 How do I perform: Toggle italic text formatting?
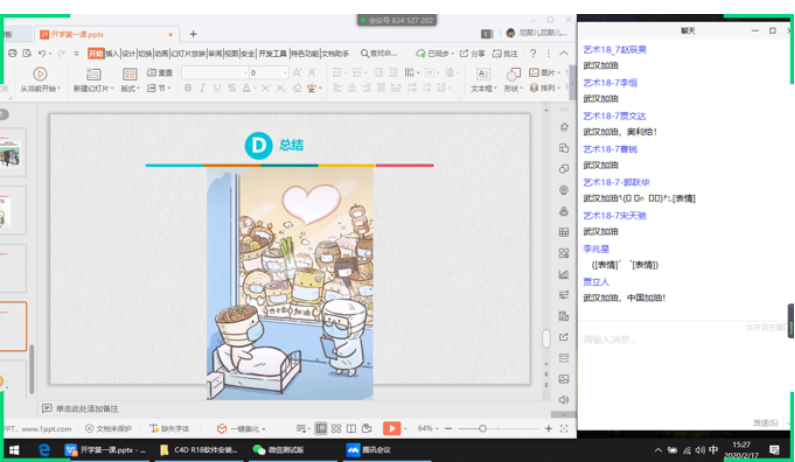(203, 88)
